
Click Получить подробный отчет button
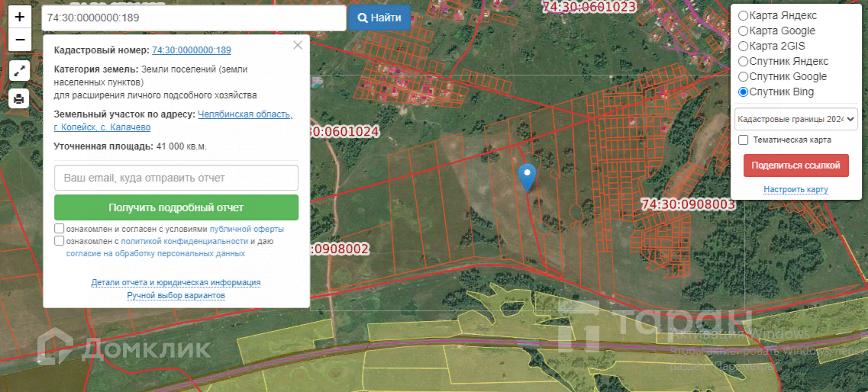pos(176,208)
